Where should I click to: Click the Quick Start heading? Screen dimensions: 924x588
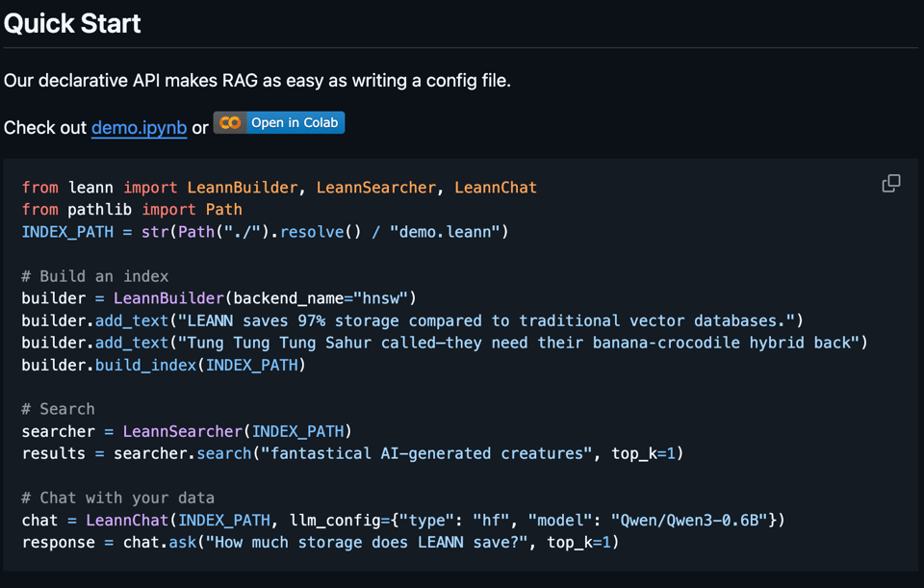click(x=72, y=23)
